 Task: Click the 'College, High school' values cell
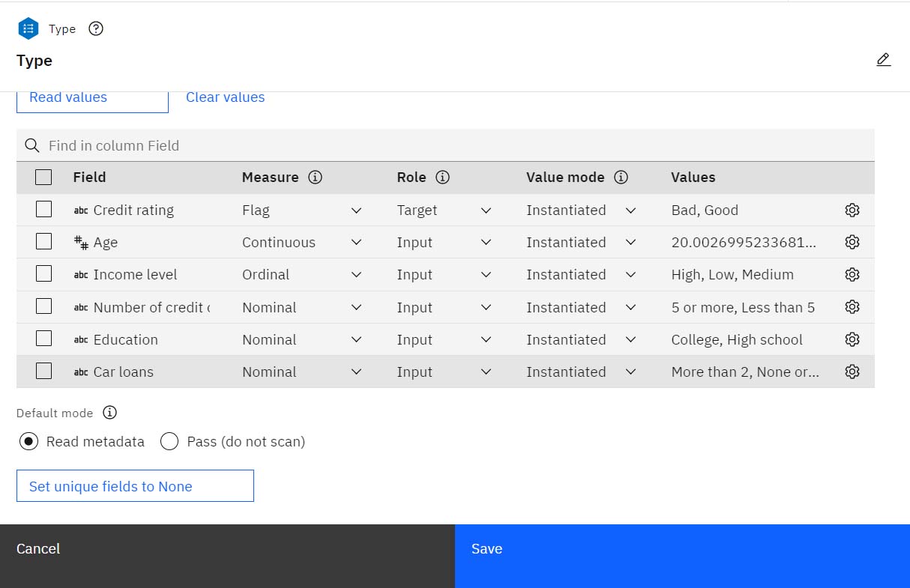pyautogui.click(x=737, y=339)
